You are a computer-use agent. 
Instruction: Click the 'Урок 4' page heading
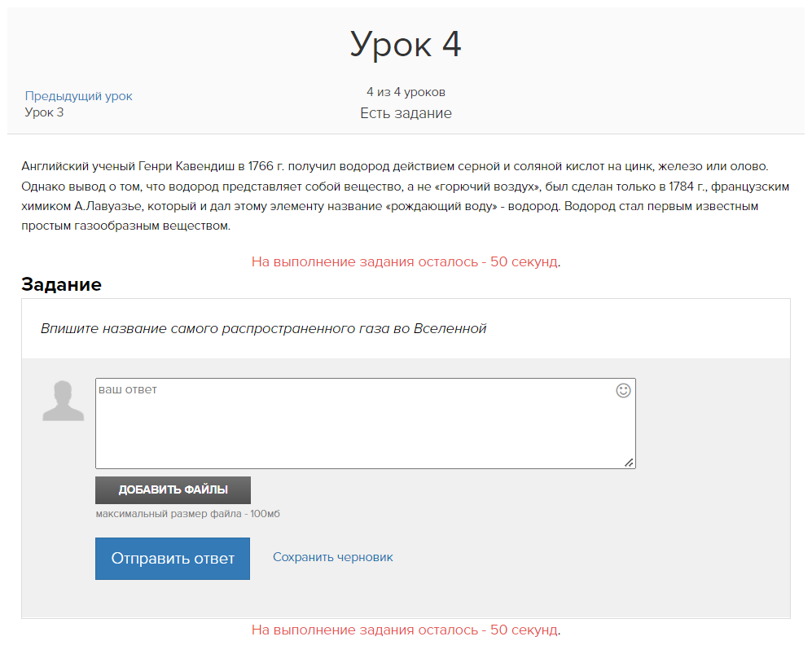click(406, 45)
